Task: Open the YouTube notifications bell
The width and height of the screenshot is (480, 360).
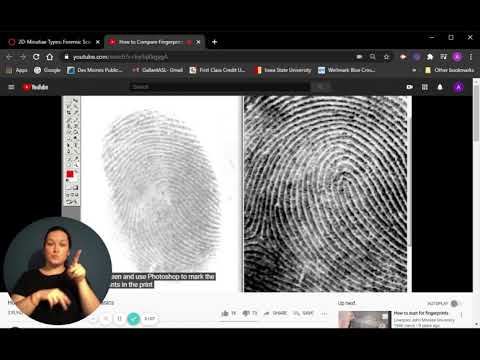Action: pos(440,87)
